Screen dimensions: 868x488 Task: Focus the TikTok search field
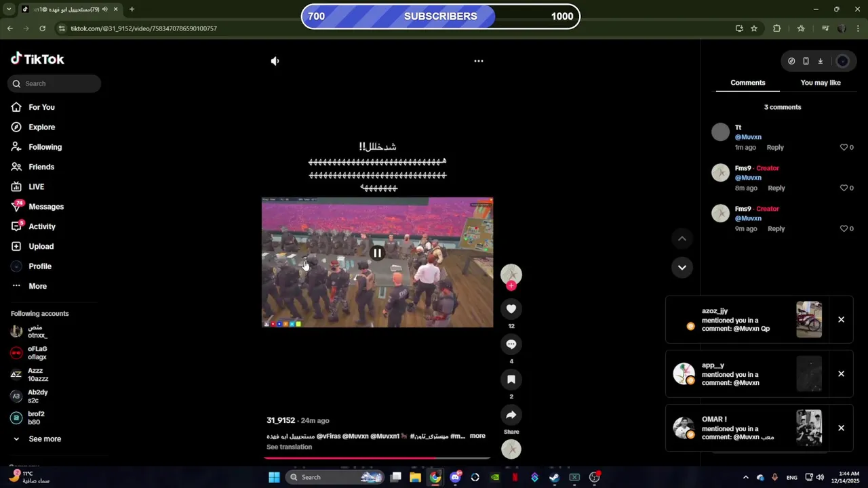pyautogui.click(x=54, y=83)
